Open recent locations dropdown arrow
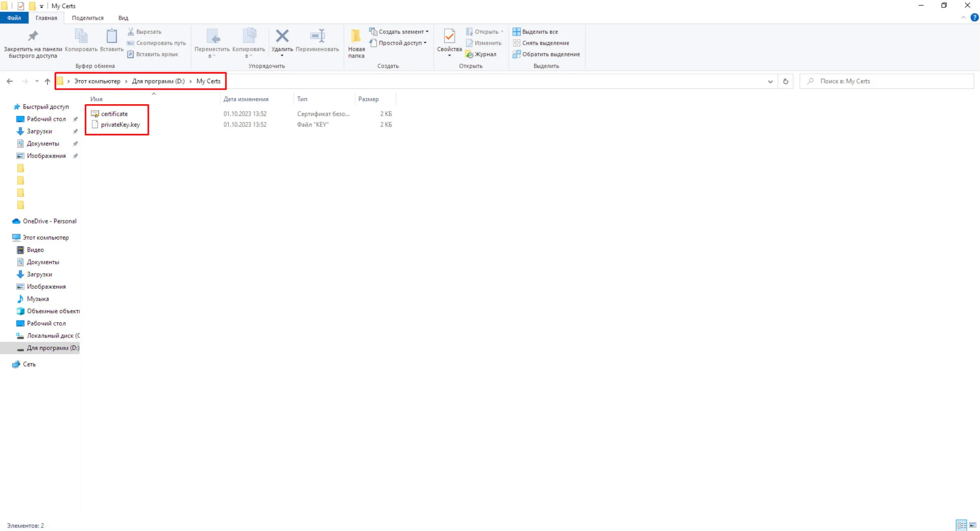The width and height of the screenshot is (980, 531). click(x=37, y=81)
